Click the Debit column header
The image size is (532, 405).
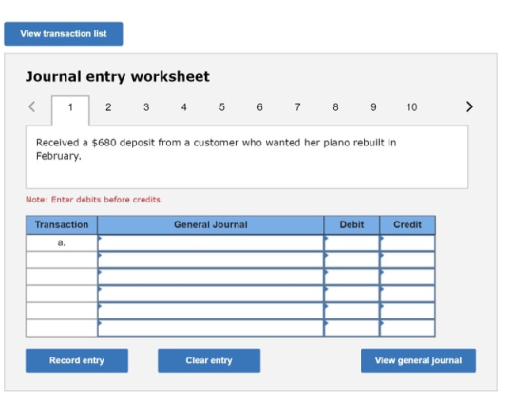coord(351,224)
